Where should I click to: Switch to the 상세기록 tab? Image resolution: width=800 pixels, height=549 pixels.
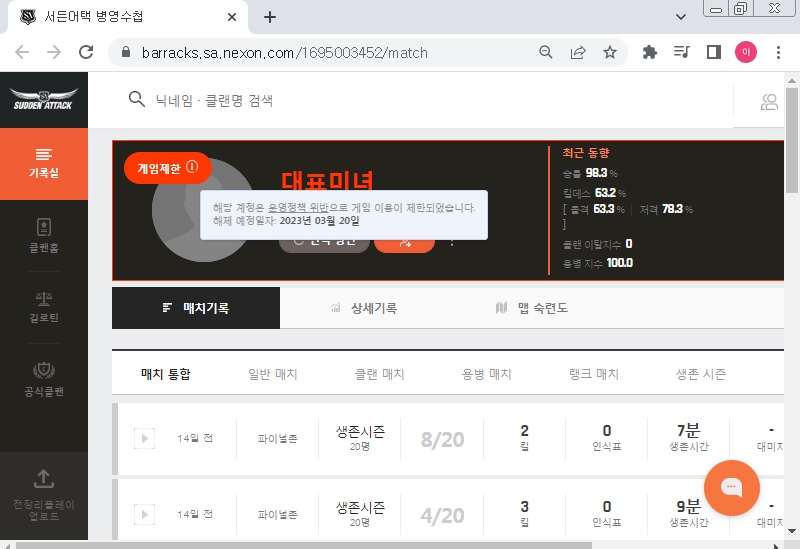click(364, 308)
